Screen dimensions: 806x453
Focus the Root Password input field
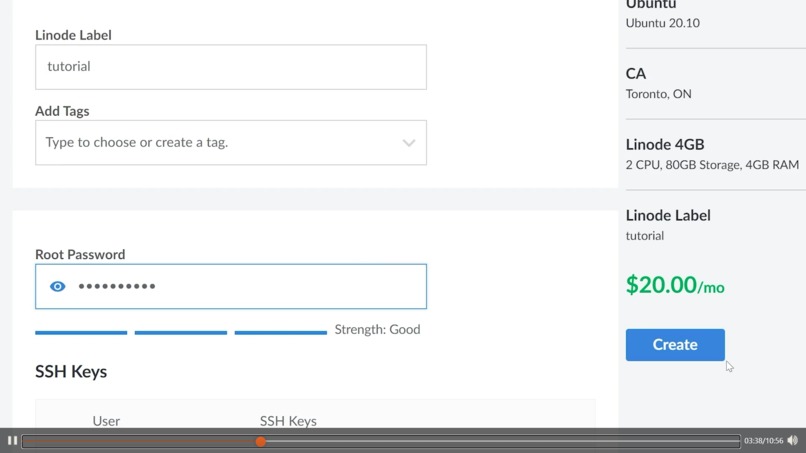pyautogui.click(x=231, y=286)
